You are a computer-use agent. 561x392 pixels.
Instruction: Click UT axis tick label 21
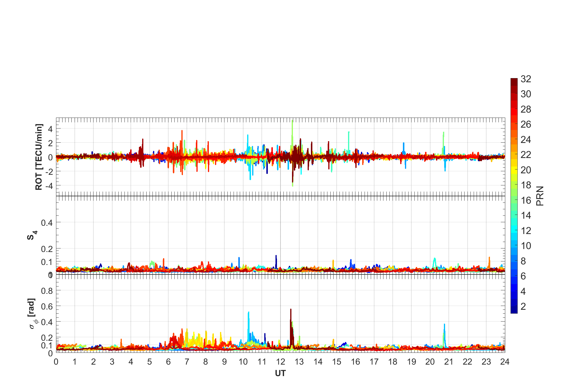pyautogui.click(x=449, y=362)
